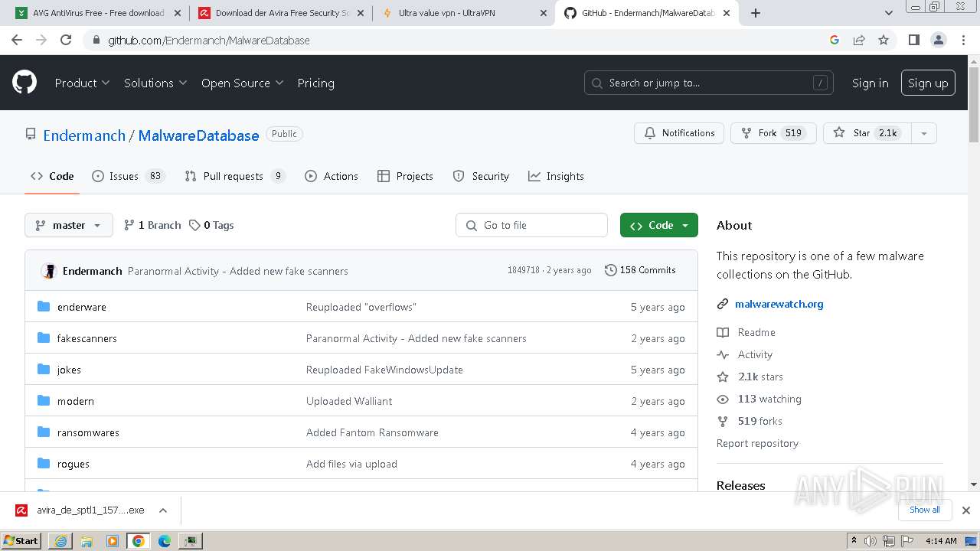Click the share page icon in address bar
The image size is (980, 551).
(859, 40)
